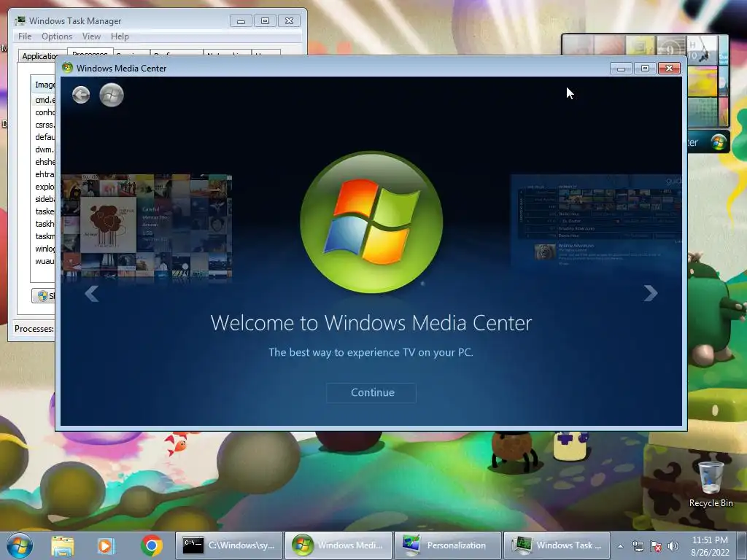Launch Google Chrome from taskbar
Image resolution: width=747 pixels, height=560 pixels.
point(152,545)
